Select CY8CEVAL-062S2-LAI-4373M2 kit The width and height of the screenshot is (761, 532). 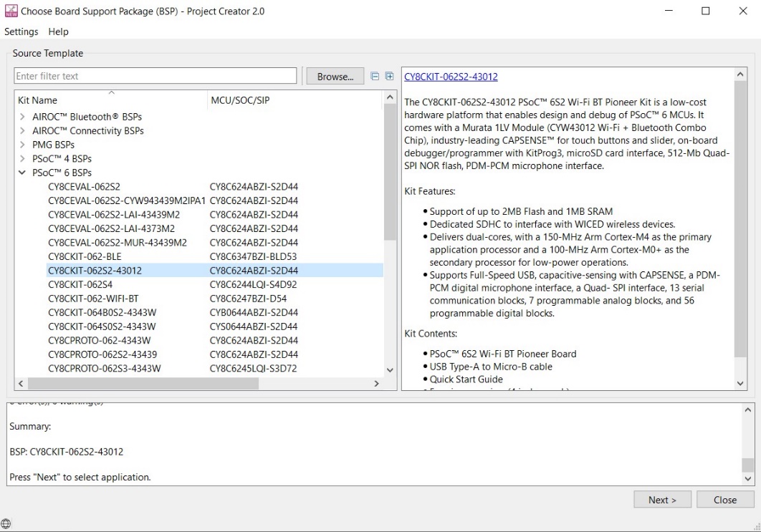tap(215, 229)
